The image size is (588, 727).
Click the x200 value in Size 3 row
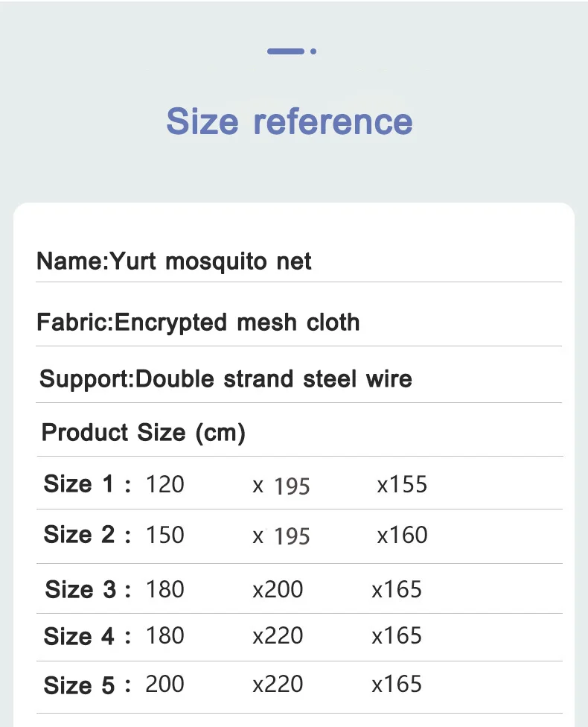pos(278,590)
